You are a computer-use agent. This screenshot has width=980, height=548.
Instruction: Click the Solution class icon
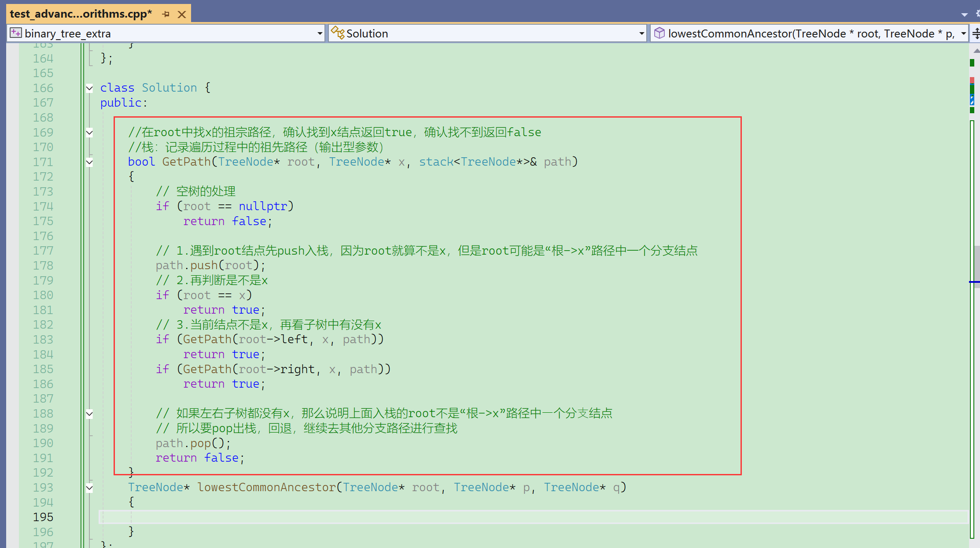click(x=338, y=33)
